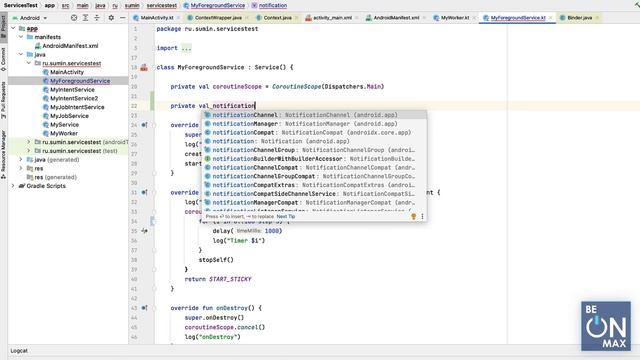Open the Resource Manager sidebar tab
Screen dimensions: 640x360
click(x=3, y=154)
